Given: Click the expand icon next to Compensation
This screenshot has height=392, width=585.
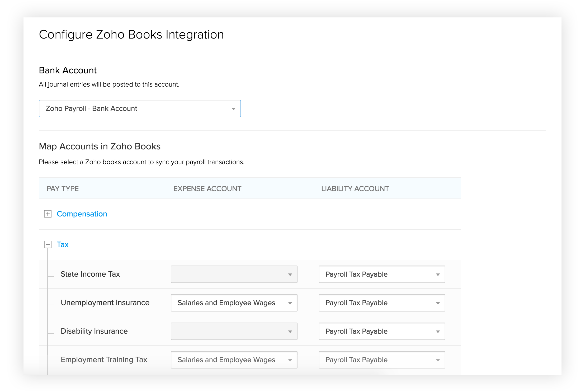Looking at the screenshot, I should point(49,214).
